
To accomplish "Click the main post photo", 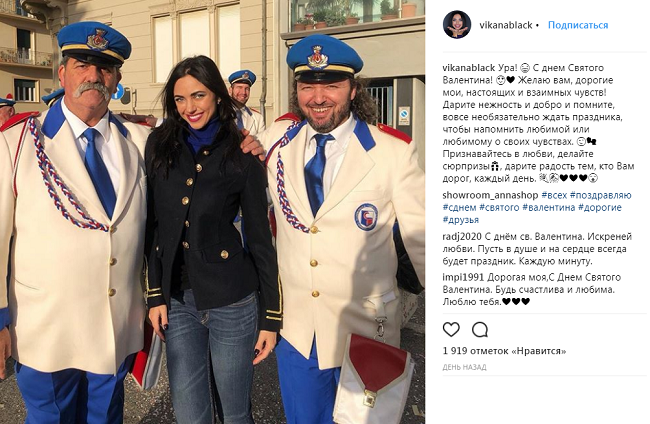I will 212,212.
